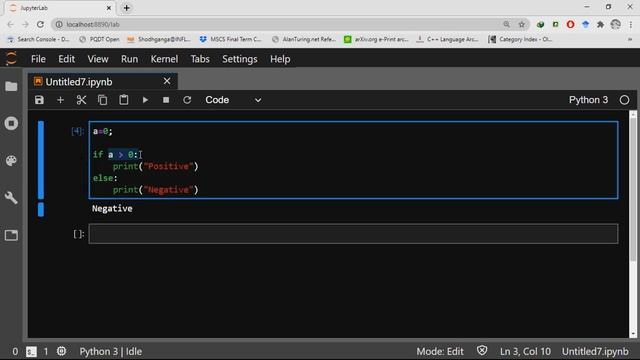Copy the selected cell
Viewport: 640px width, 360px height.
coord(102,100)
